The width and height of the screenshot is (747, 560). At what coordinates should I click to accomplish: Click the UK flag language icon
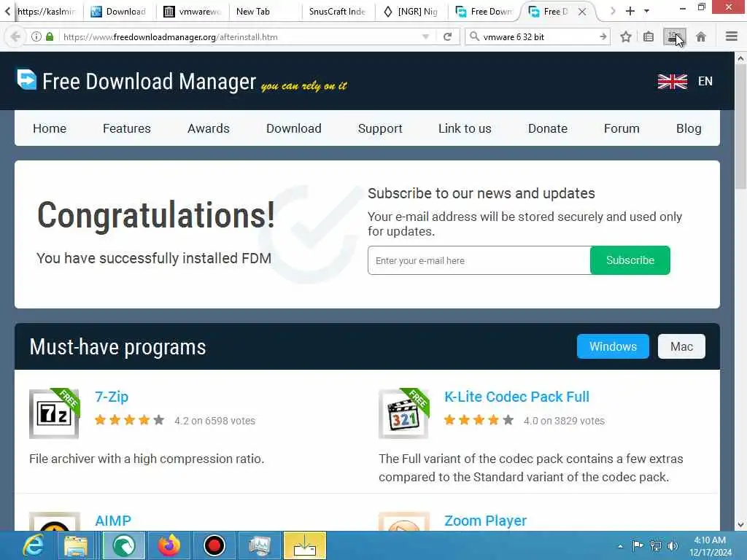tap(672, 82)
